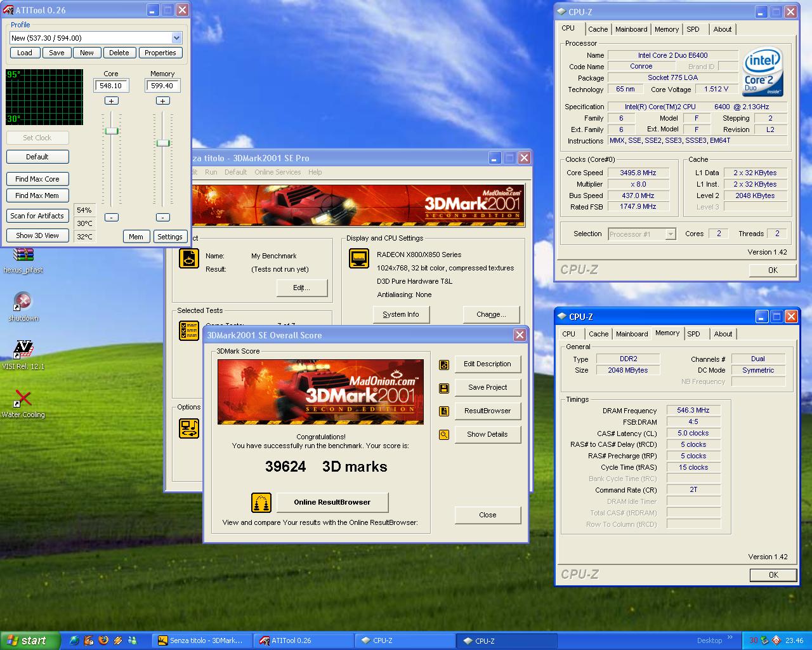Image resolution: width=812 pixels, height=650 pixels.
Task: Click Default clocks button in ATITool
Action: point(37,157)
